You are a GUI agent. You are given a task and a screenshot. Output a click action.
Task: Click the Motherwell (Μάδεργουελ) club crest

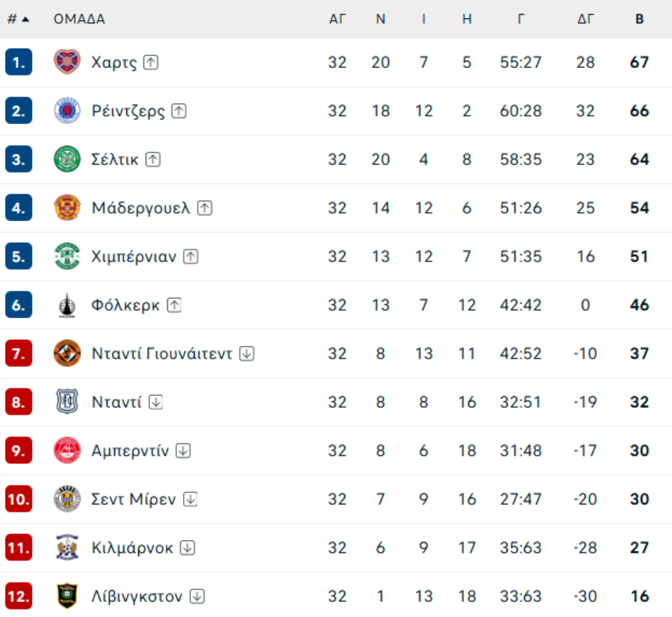click(67, 208)
